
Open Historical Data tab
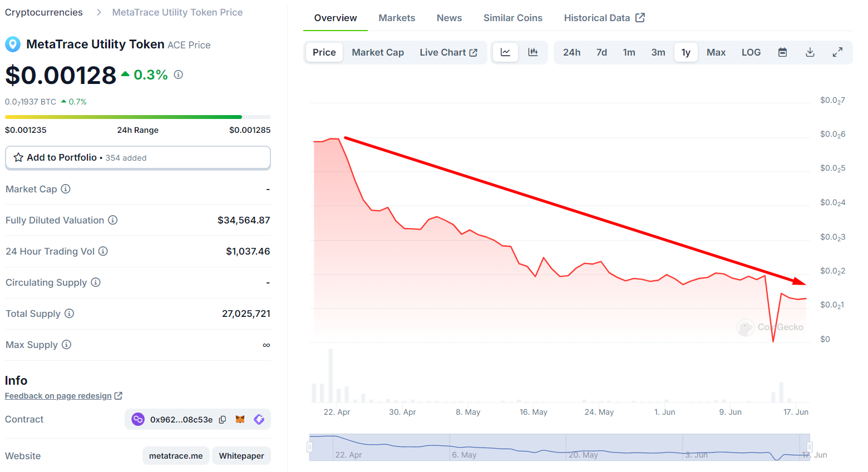click(x=604, y=18)
